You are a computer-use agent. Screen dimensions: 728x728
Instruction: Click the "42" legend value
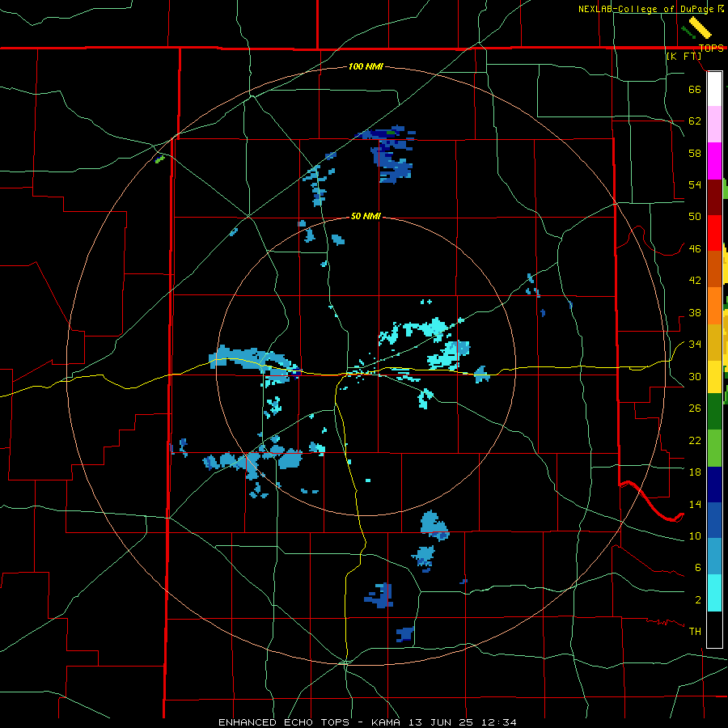coord(695,280)
